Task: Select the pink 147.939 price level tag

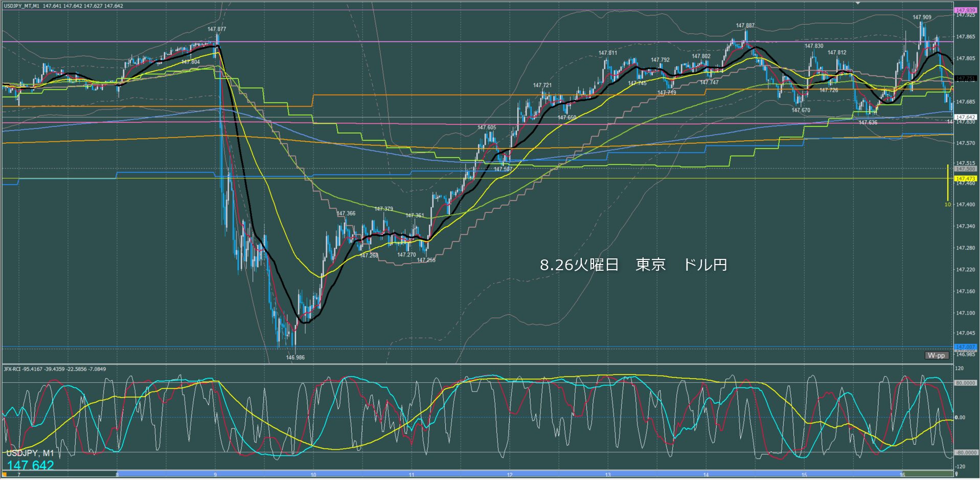Action: (965, 10)
